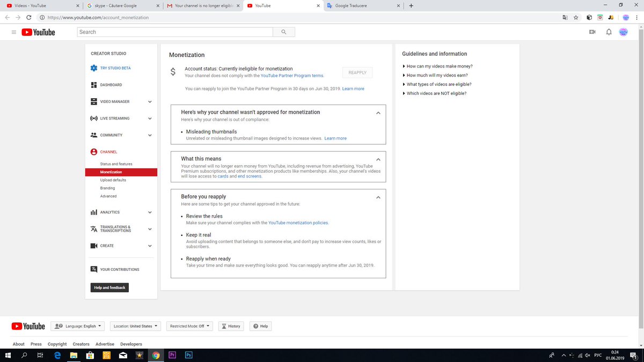Open Upload defaults in sidebar
The image size is (644, 362).
113,180
